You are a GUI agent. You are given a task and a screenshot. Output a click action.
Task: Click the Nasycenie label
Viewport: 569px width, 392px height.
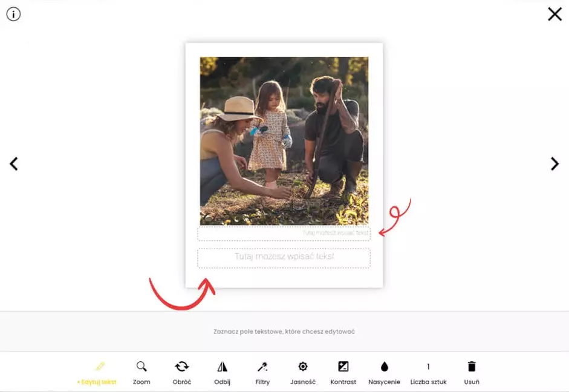[385, 382]
